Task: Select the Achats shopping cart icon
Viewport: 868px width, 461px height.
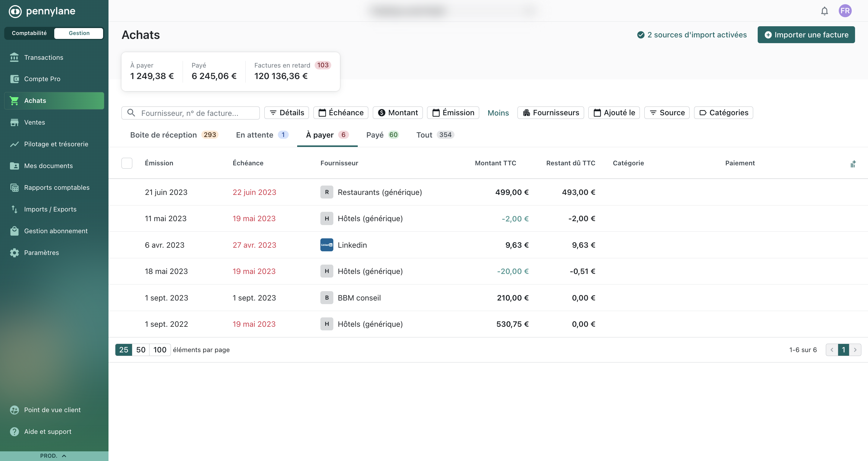Action: [x=14, y=100]
